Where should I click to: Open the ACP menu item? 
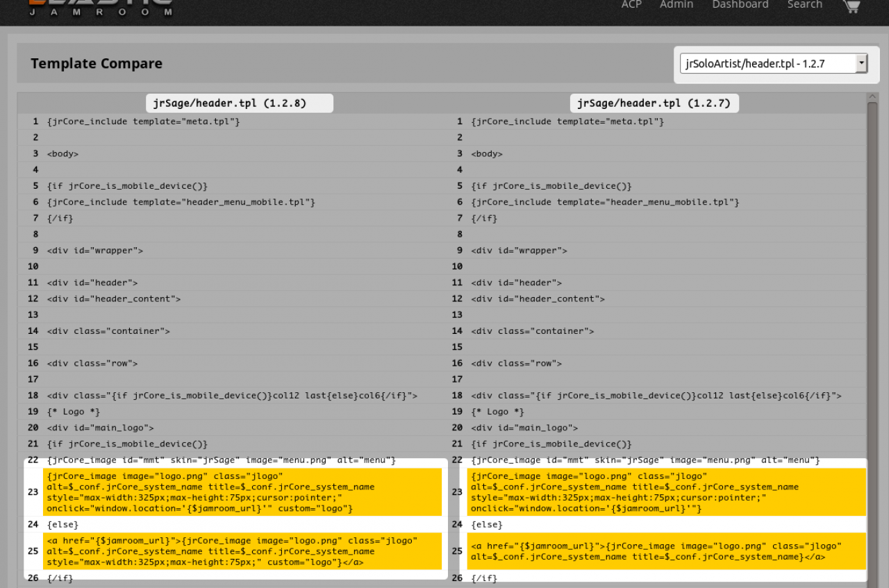pos(631,5)
